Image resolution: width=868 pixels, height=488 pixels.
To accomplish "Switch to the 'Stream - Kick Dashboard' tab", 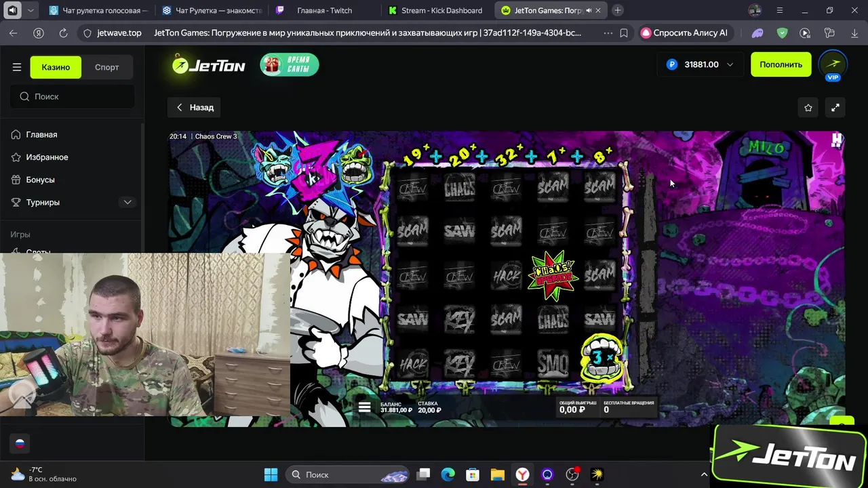I will (x=437, y=10).
